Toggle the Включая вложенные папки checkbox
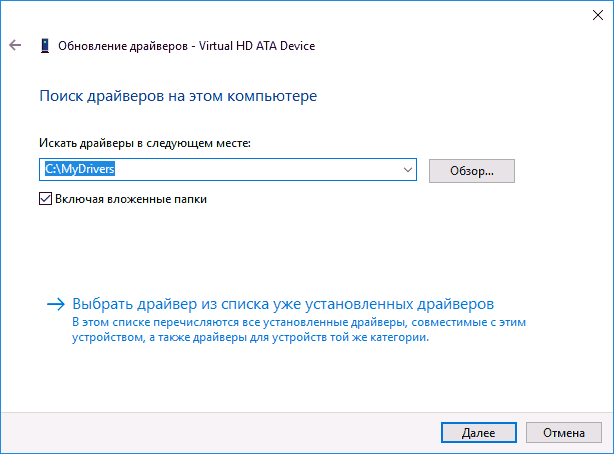 point(45,199)
